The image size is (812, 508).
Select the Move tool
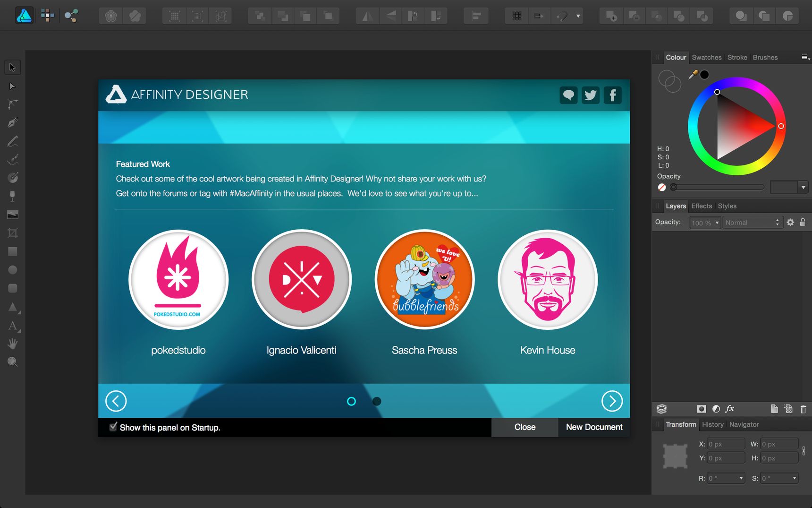[x=12, y=68]
